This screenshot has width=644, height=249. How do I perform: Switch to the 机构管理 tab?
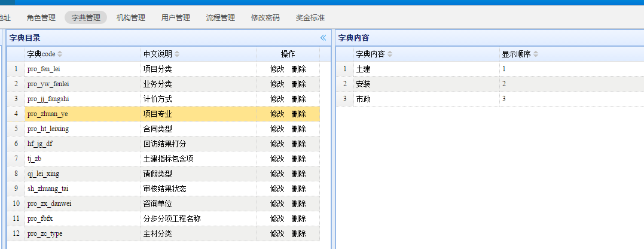coord(130,18)
